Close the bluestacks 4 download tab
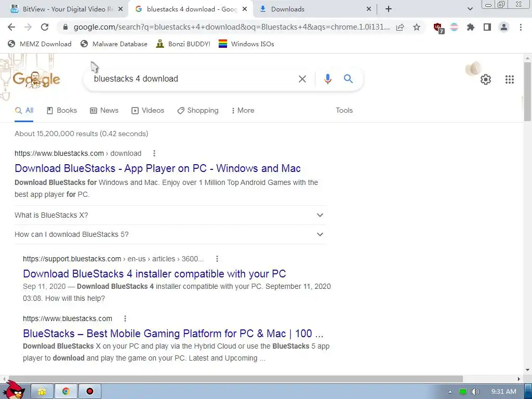Image resolution: width=532 pixels, height=399 pixels. point(245,9)
